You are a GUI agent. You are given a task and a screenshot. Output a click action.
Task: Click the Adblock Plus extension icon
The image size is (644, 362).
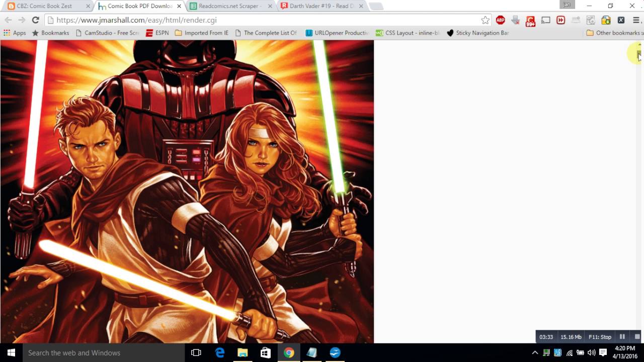pos(500,20)
